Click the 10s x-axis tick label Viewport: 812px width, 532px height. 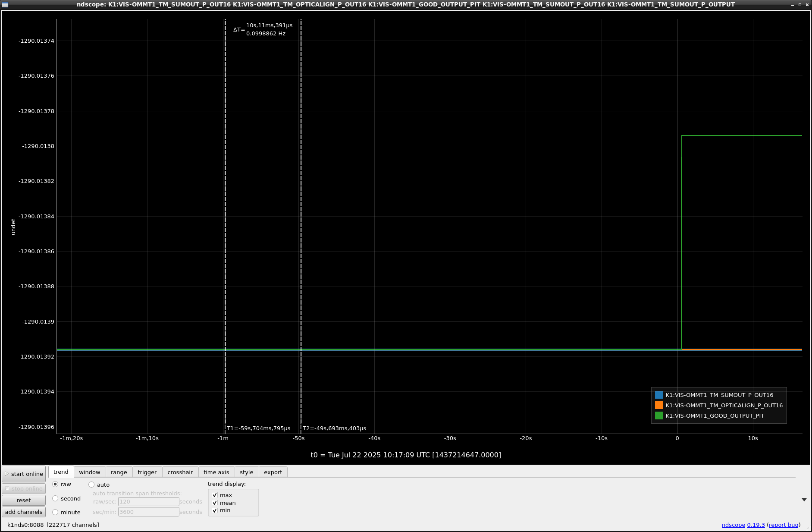coord(753,438)
